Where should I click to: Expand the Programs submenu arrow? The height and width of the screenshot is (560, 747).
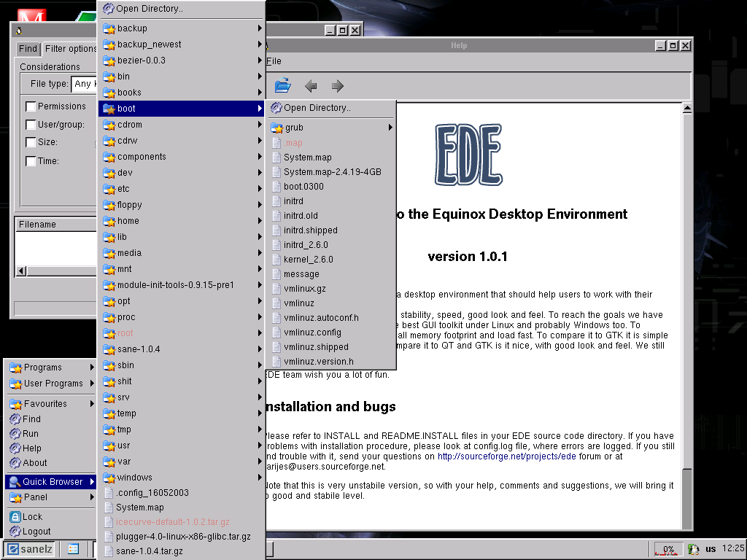click(x=92, y=367)
